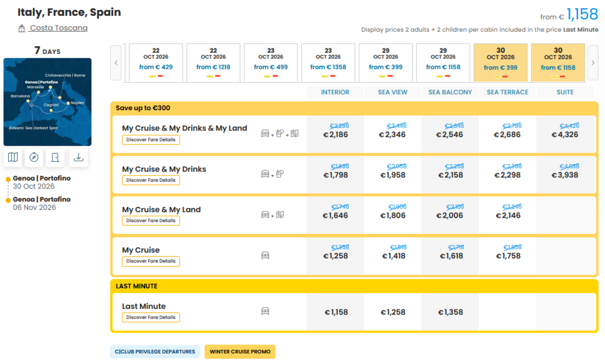Open Discover Fare Details for My Cruise & My Drinks & My Land
Screen dimensions: 605x364
151,140
